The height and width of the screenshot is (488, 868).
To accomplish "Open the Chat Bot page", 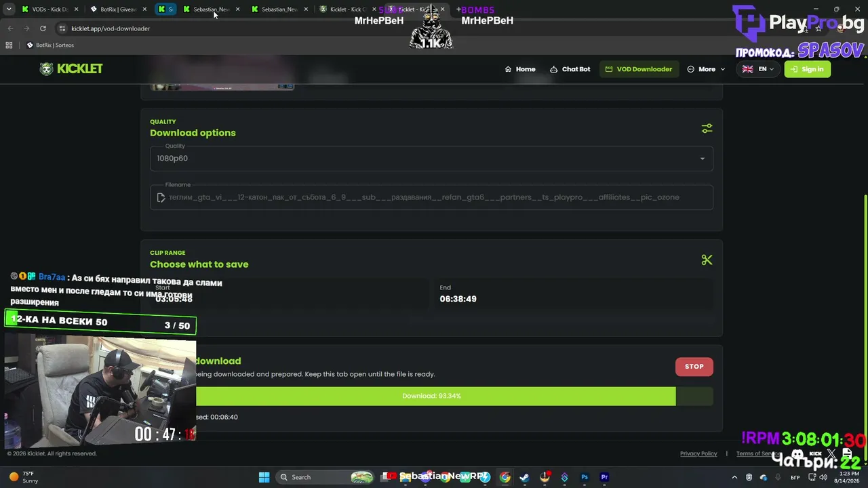I will tap(570, 69).
